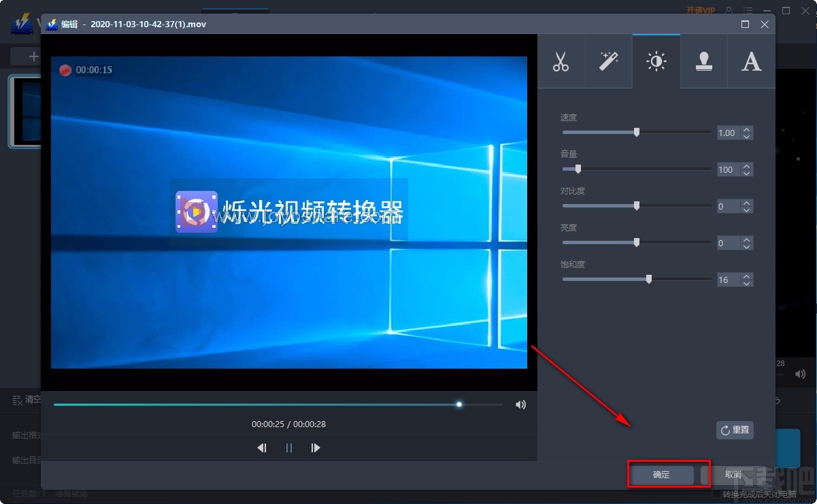Viewport: 817px width, 504px height.
Task: Click the 对比度 contrast slider handle
Action: [636, 206]
